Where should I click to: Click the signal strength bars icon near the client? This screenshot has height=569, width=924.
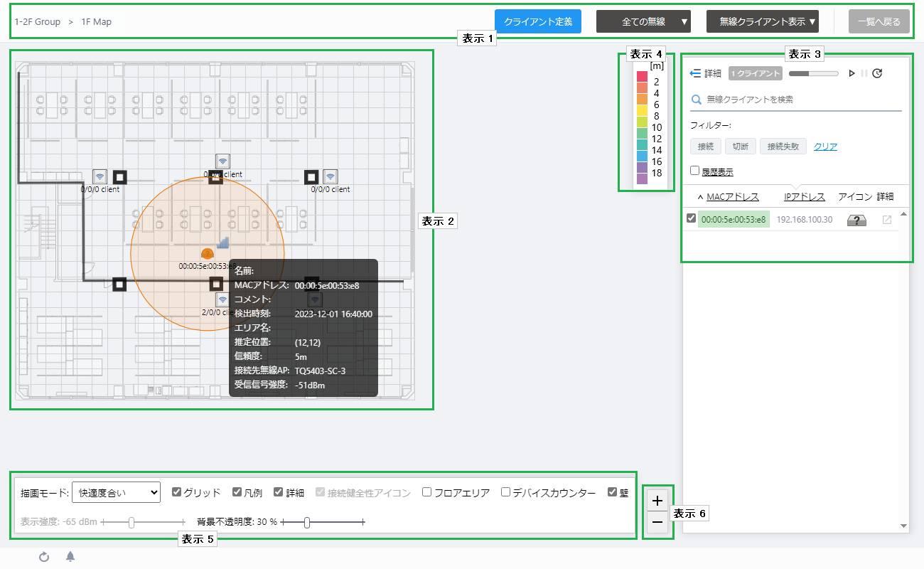pyautogui.click(x=222, y=243)
